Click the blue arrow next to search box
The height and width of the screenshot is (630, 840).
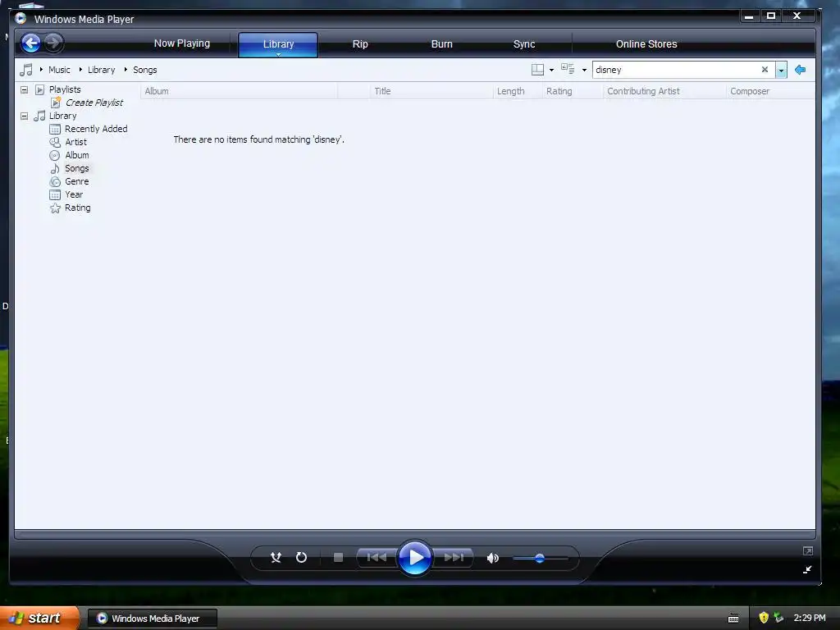coord(801,70)
